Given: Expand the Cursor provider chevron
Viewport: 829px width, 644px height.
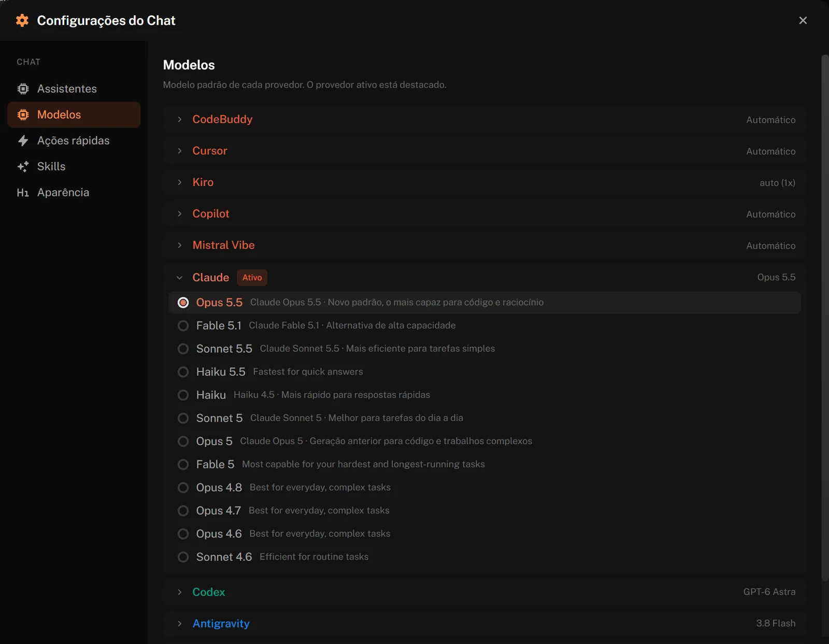Looking at the screenshot, I should coord(179,151).
